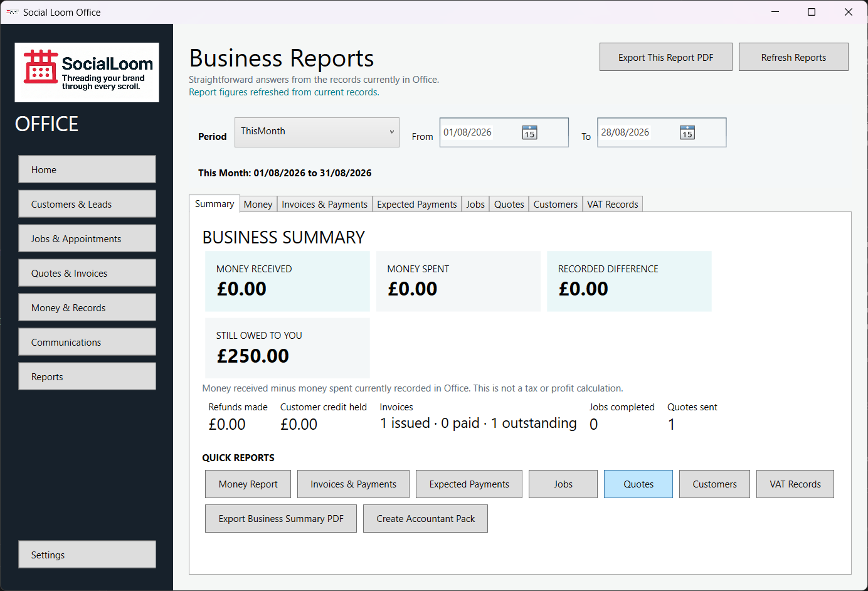Click the BUSINESS SUMMARY heading
Screen dimensions: 868x591
click(283, 237)
